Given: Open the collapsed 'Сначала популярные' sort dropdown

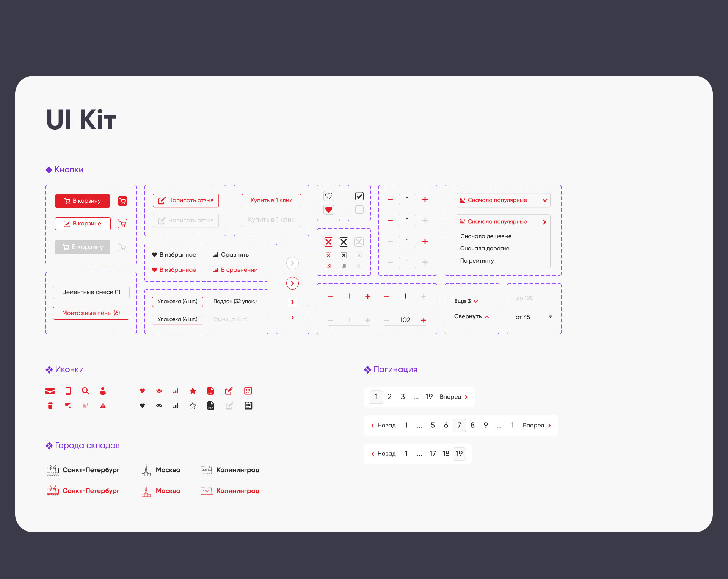Looking at the screenshot, I should click(503, 200).
